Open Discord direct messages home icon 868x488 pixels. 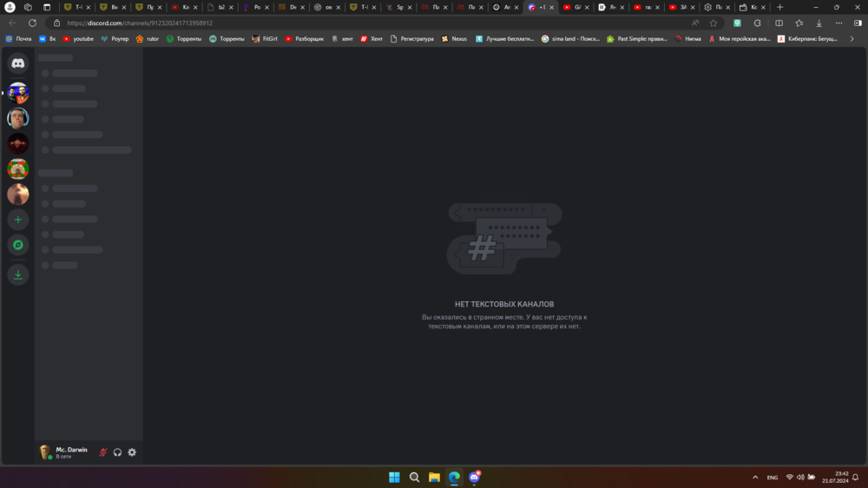coord(17,63)
